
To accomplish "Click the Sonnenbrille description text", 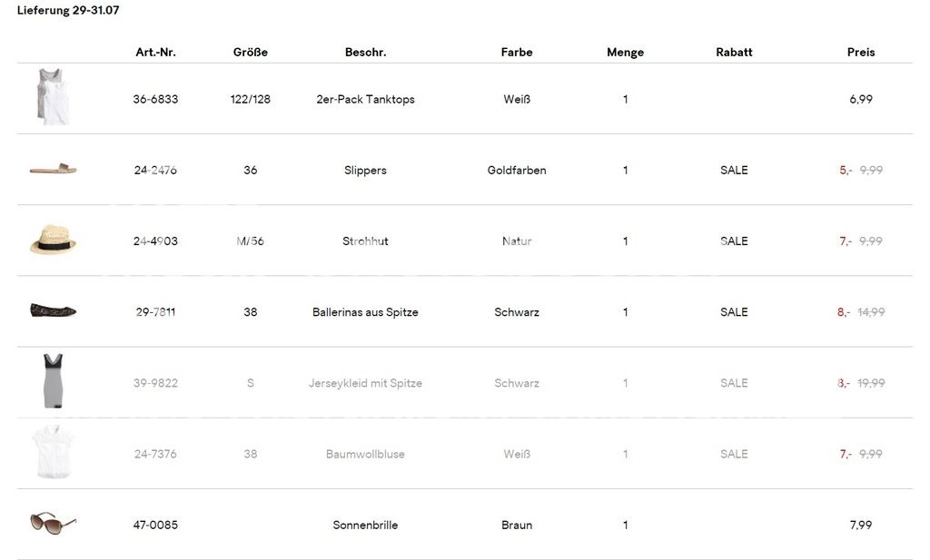I will (x=365, y=525).
